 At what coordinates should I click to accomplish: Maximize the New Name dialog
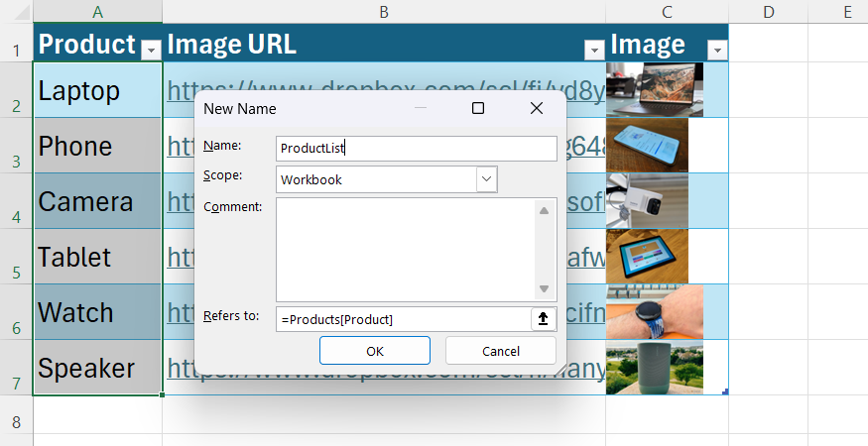(x=478, y=108)
